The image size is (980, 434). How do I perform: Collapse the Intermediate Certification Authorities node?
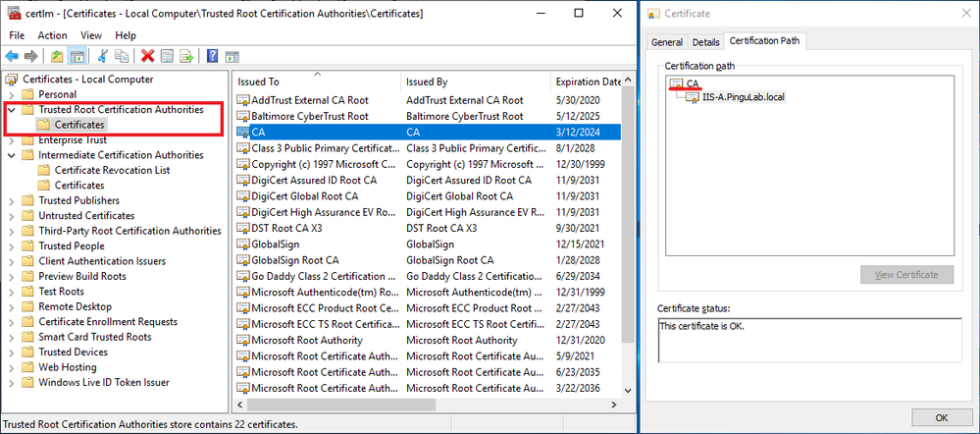pos(11,155)
